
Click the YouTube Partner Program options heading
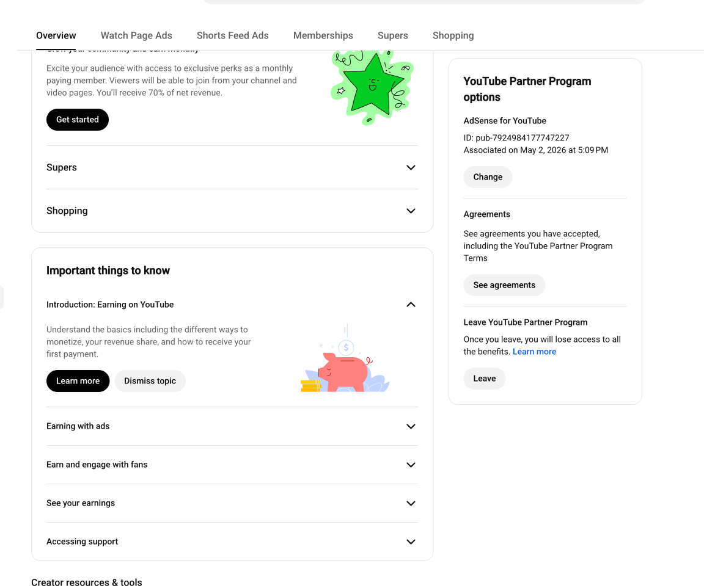[527, 89]
